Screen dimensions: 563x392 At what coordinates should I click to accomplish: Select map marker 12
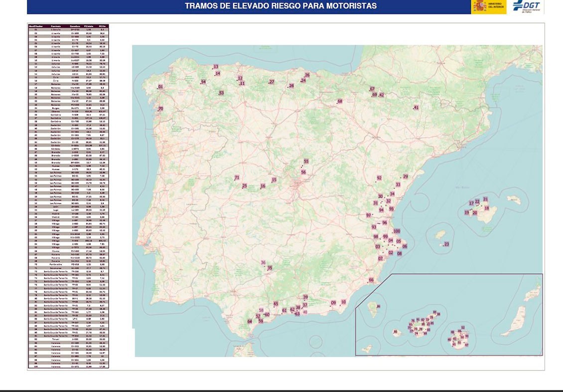[240, 78]
